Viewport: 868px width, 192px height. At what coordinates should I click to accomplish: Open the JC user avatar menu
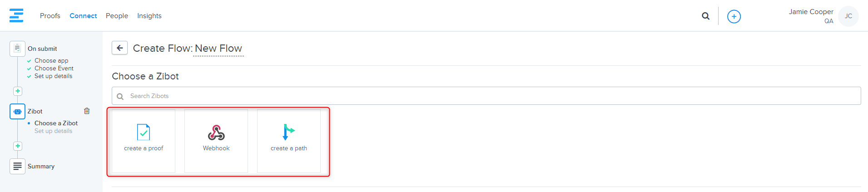[x=848, y=16]
